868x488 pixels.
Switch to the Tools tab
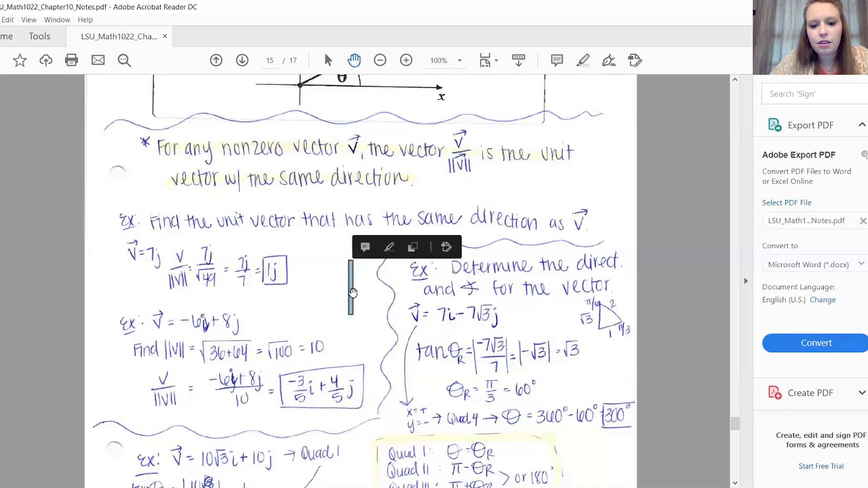coord(39,37)
